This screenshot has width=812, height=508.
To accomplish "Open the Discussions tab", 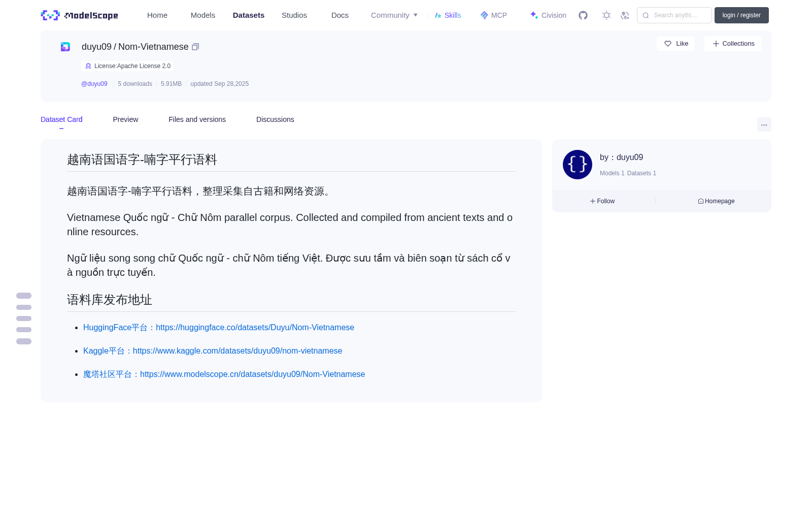I will (275, 119).
